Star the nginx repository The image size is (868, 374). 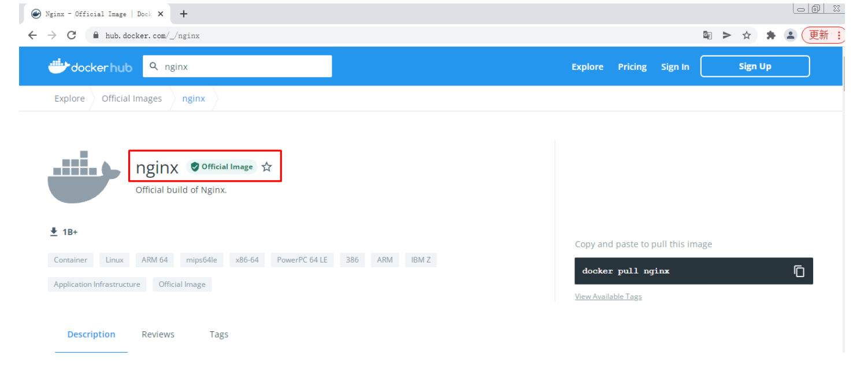[x=266, y=167]
